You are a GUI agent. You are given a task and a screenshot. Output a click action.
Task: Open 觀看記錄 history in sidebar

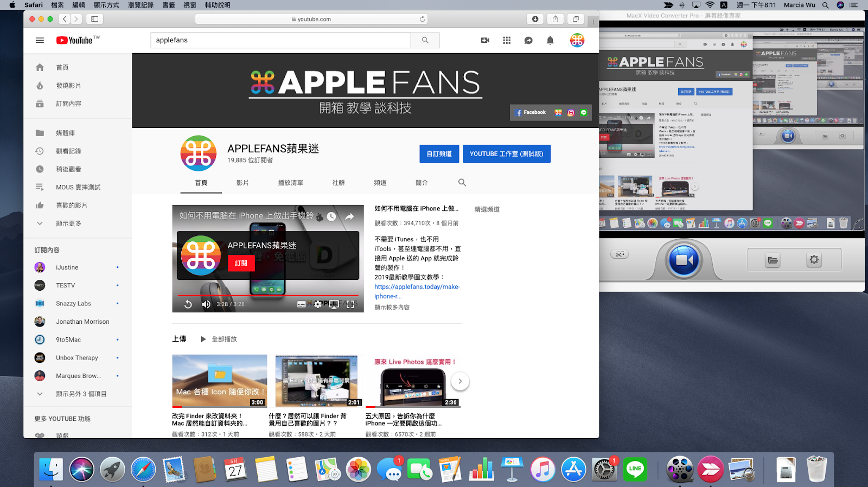click(x=78, y=151)
